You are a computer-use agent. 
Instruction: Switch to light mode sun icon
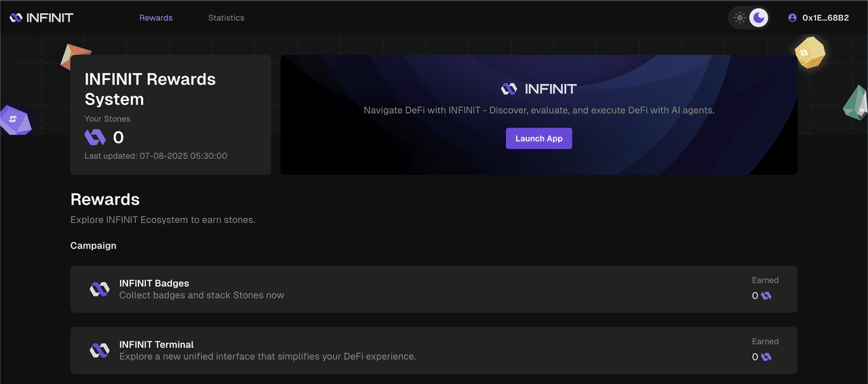click(740, 18)
